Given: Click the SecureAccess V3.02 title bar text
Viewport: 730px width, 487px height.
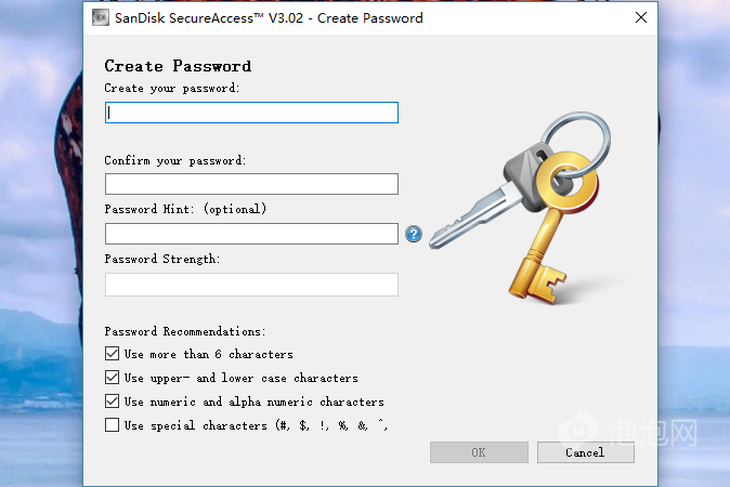Looking at the screenshot, I should coord(269,18).
